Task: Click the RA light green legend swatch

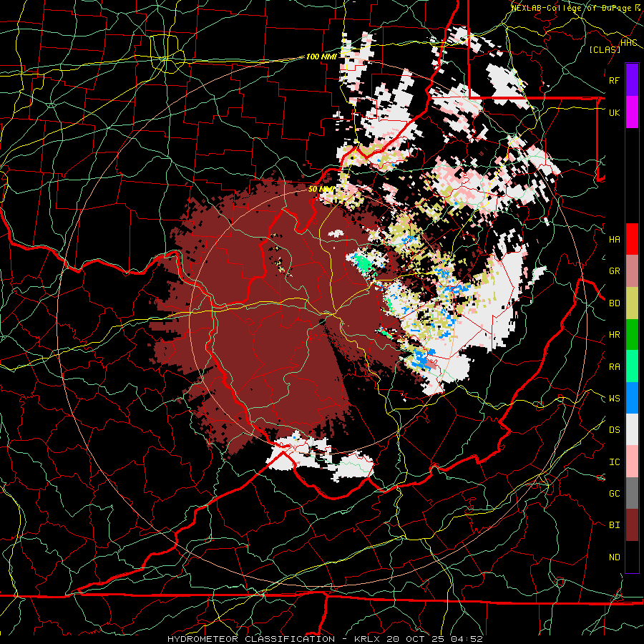Action: tap(632, 366)
